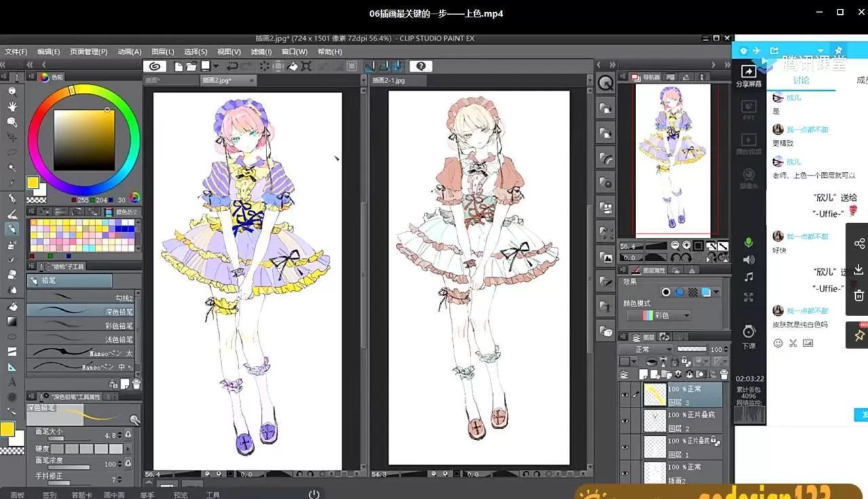Screen dimensions: 868x499
Task: Toggle visibility of the 插画2 layer
Action: [625, 473]
